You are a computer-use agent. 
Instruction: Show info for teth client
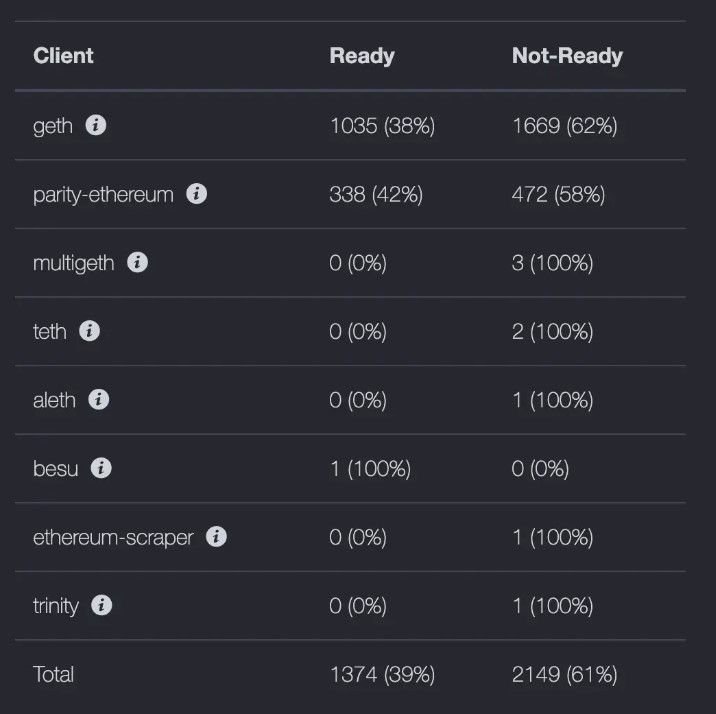90,331
